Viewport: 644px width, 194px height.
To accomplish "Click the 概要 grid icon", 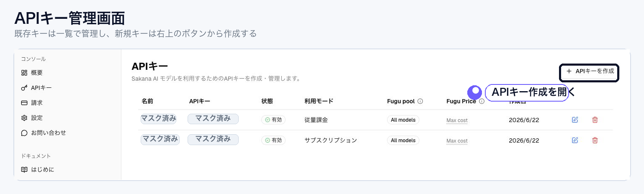I will point(24,73).
